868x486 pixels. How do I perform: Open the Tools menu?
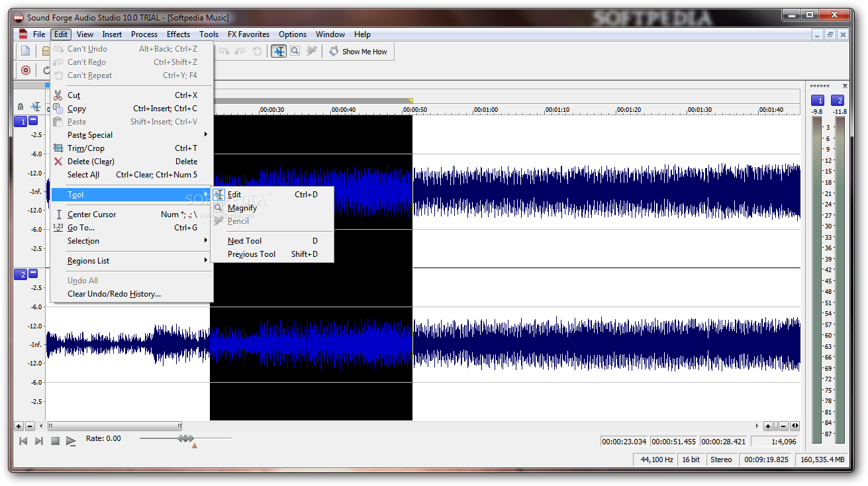tap(209, 34)
